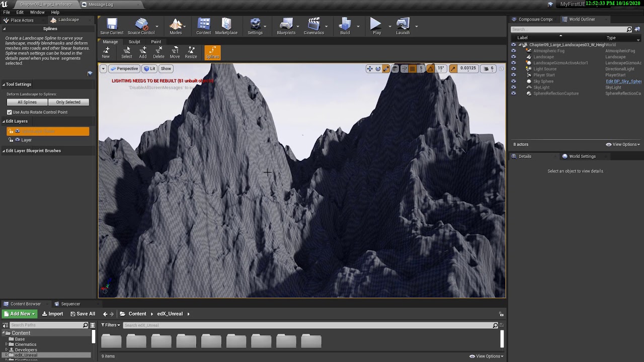This screenshot has height=362, width=644.
Task: Collapse the Edit Layers section
Action: click(x=4, y=121)
